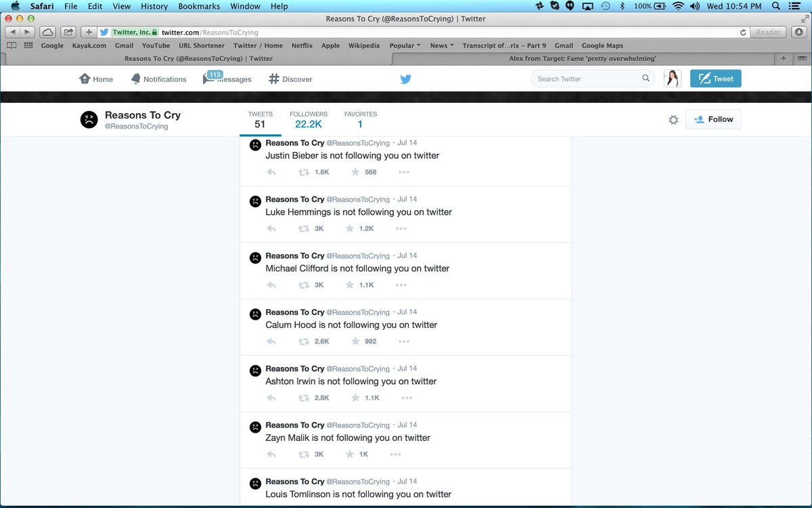Open a new tab with plus button
Image resolution: width=812 pixels, height=508 pixels.
click(784, 58)
